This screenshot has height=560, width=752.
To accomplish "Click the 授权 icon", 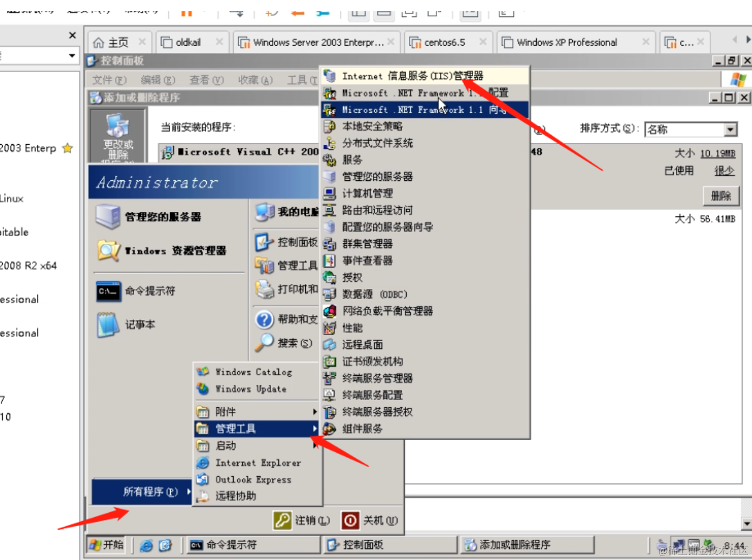I will pyautogui.click(x=330, y=277).
